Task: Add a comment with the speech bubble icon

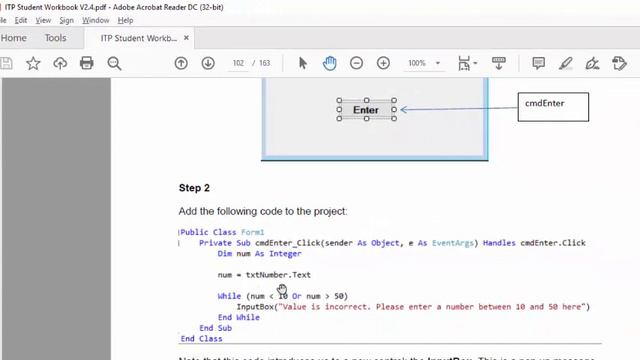Action: coord(539,63)
